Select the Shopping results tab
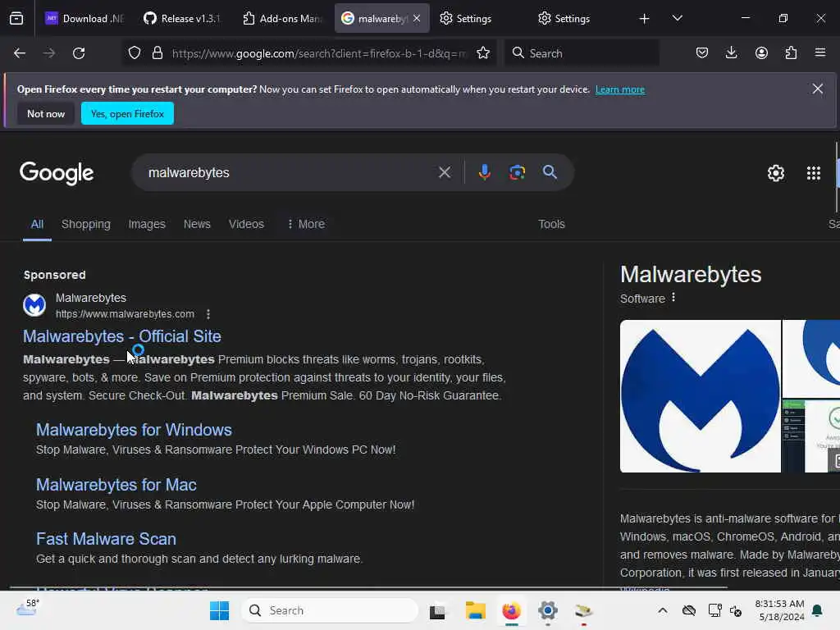This screenshot has width=840, height=630. [x=85, y=224]
